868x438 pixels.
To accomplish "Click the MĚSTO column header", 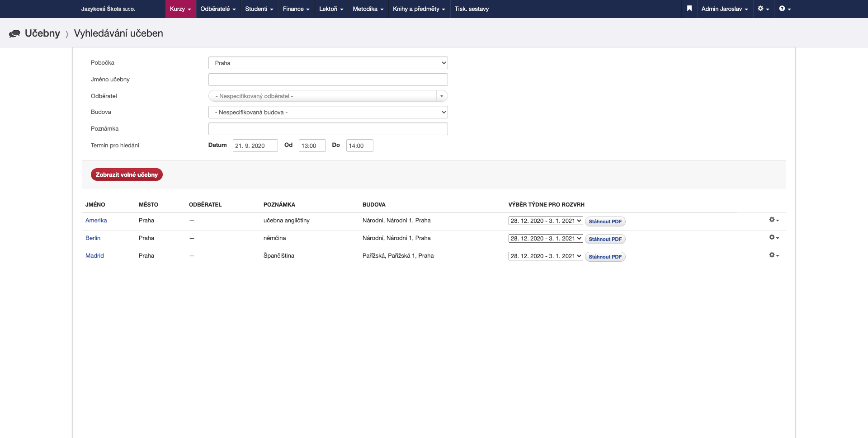I will (148, 205).
